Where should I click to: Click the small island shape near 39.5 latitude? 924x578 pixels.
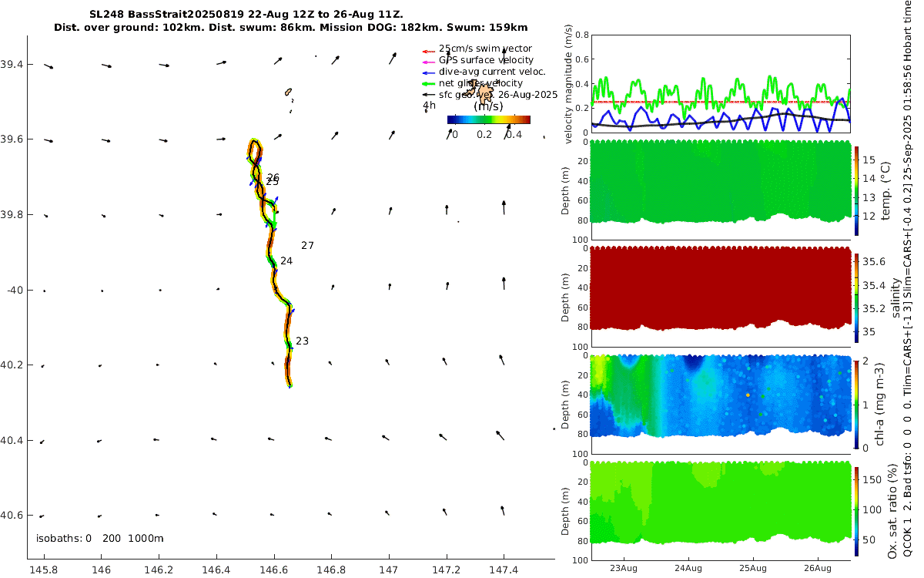[289, 92]
